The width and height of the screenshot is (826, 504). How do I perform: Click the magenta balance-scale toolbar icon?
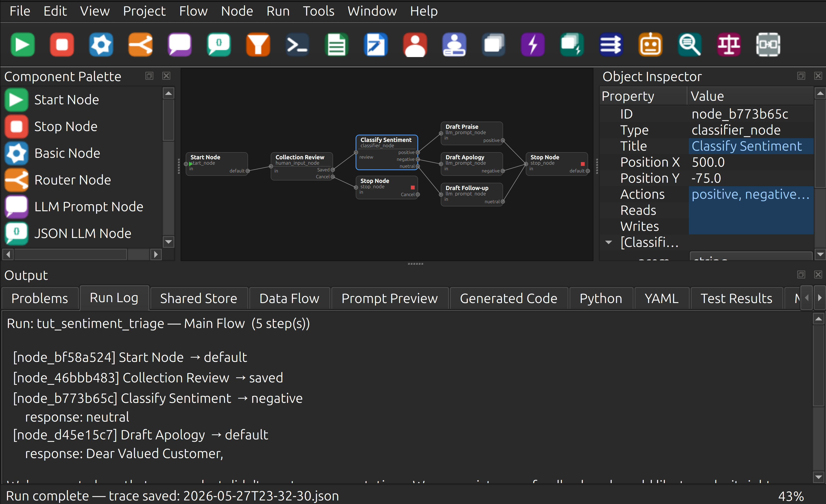729,45
